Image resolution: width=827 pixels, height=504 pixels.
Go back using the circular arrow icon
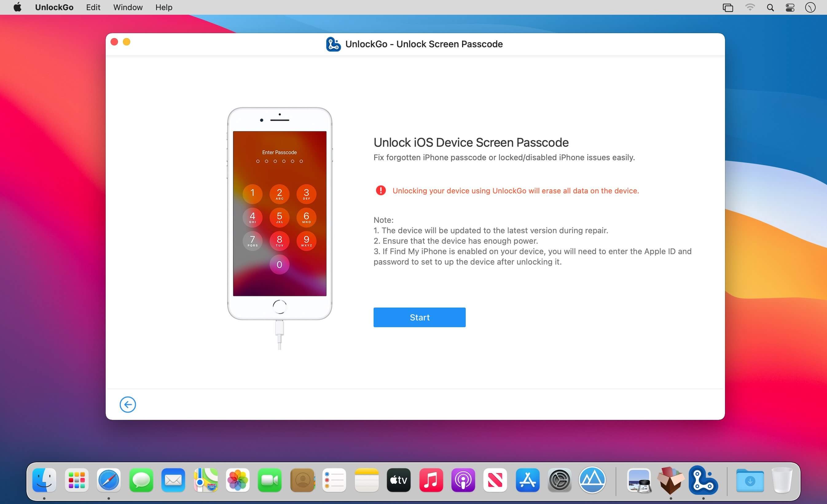[127, 405]
